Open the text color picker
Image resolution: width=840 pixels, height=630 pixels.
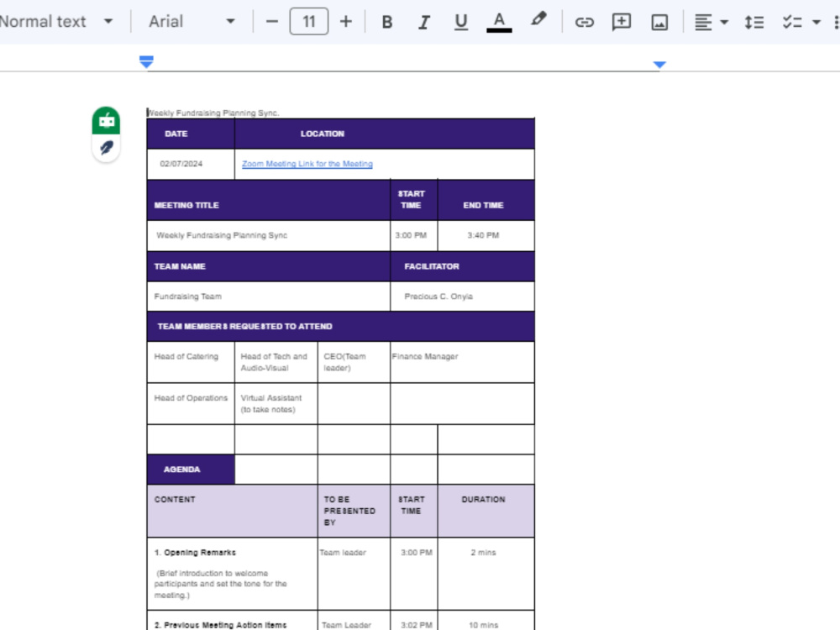(499, 22)
